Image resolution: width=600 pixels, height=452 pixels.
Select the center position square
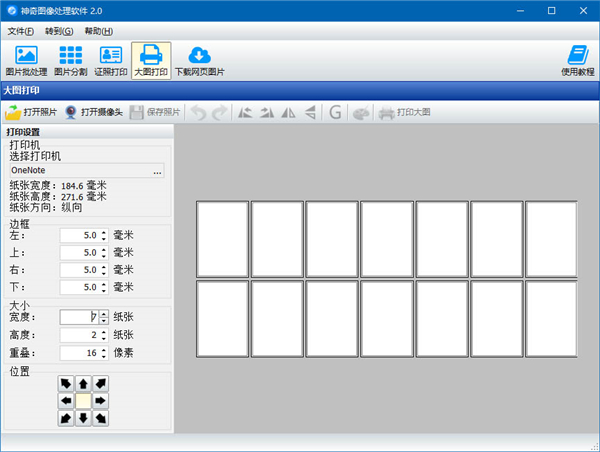pyautogui.click(x=83, y=400)
